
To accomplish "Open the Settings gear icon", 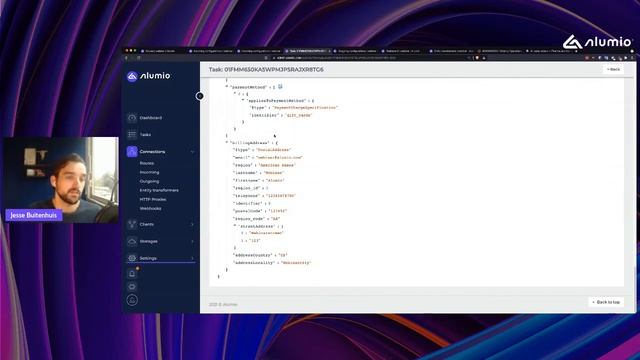I will 132,258.
